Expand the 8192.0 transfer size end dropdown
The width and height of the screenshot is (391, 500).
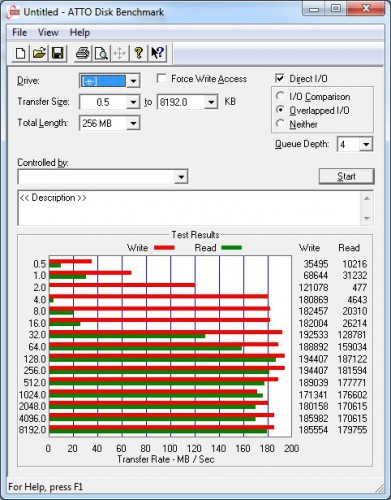[x=211, y=102]
